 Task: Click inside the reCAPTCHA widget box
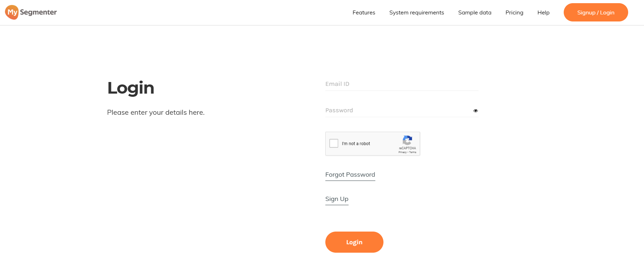[x=373, y=144]
